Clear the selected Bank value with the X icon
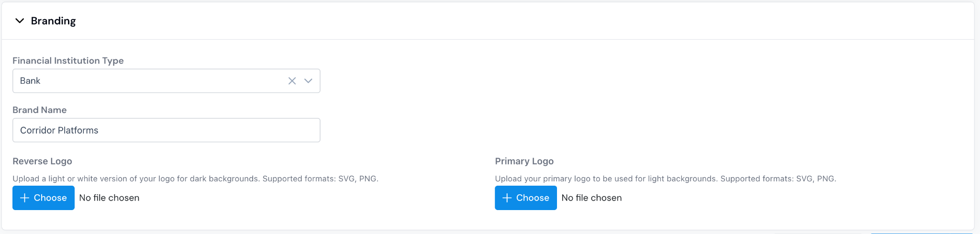This screenshot has height=234, width=980. point(292,81)
